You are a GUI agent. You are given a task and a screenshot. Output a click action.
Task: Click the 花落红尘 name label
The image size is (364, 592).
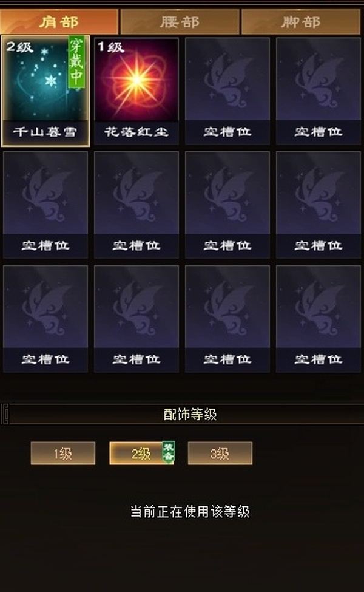click(x=136, y=132)
